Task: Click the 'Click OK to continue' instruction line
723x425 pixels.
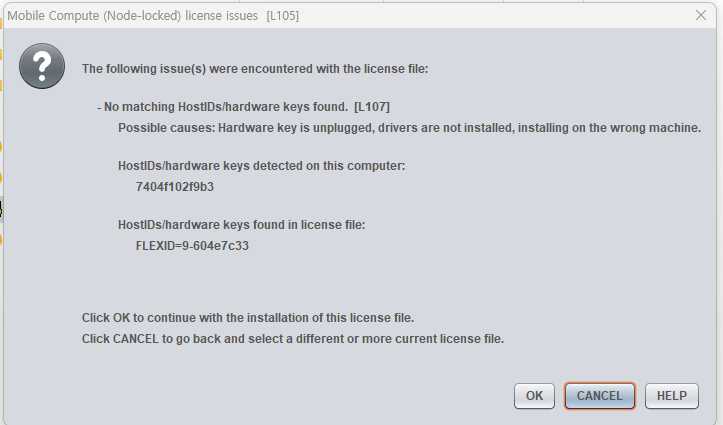Action: [247, 318]
